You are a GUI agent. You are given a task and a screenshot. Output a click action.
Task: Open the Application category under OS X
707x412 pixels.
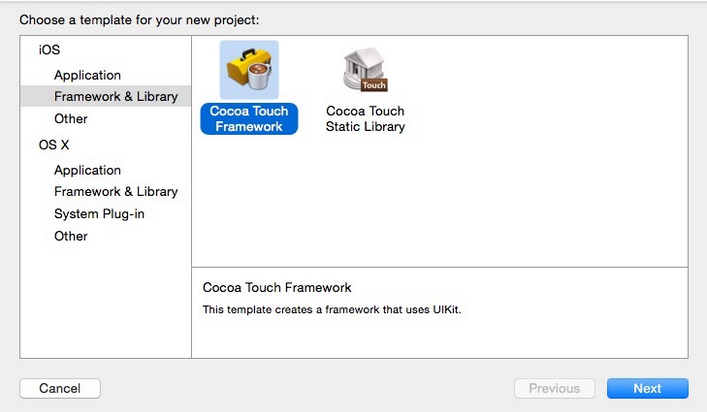pyautogui.click(x=87, y=170)
